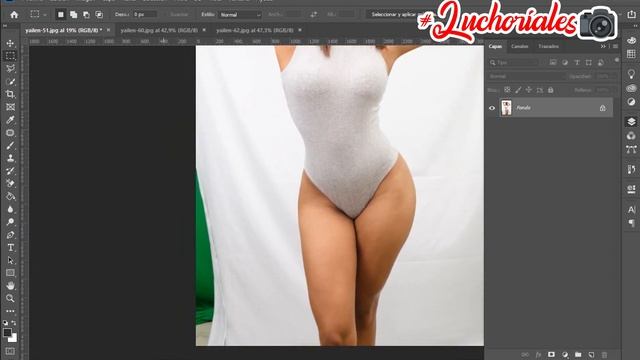This screenshot has width=640, height=360.
Task: Swap width and height arrows icon
Action: click(x=313, y=14)
